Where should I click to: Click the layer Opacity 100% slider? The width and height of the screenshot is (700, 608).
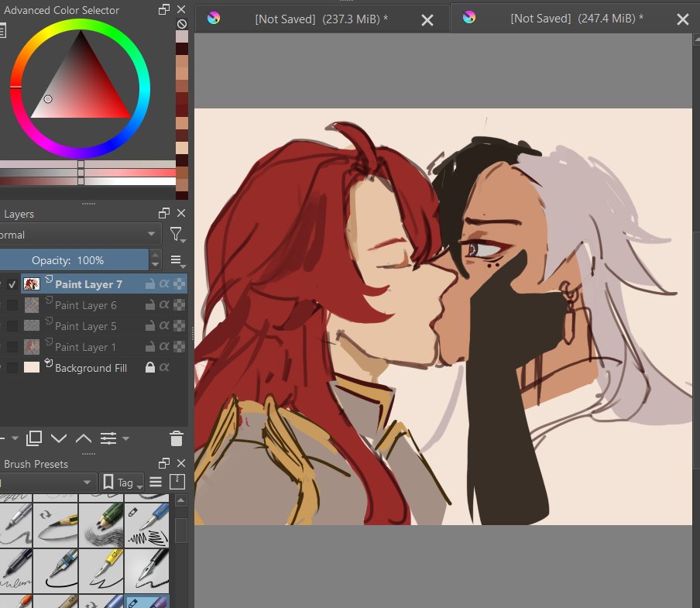pos(74,259)
